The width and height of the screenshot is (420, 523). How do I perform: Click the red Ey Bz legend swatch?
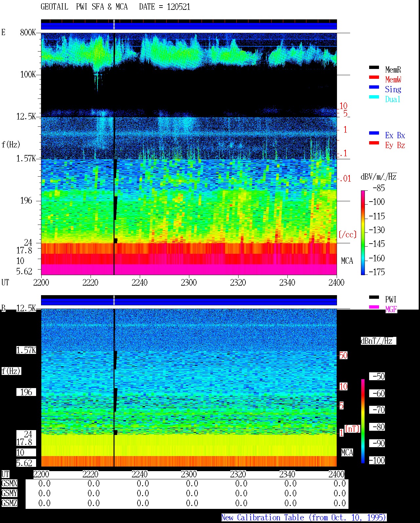coord(374,143)
